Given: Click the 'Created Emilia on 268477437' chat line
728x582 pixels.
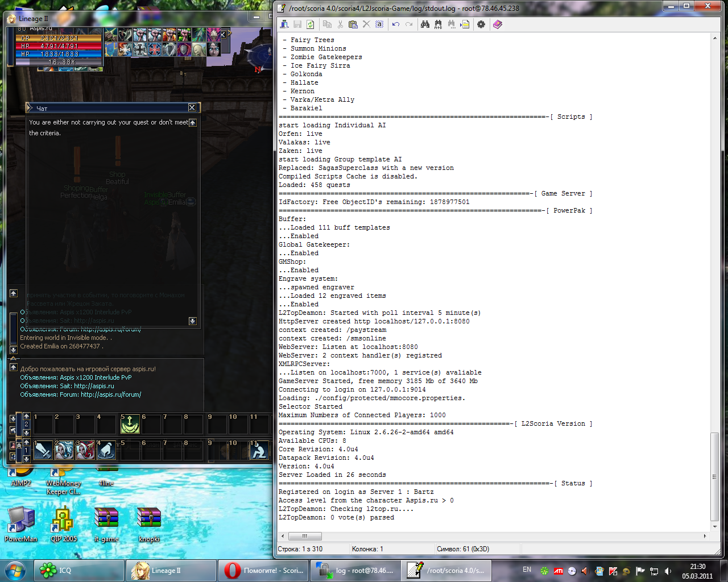Looking at the screenshot, I should click(x=61, y=346).
